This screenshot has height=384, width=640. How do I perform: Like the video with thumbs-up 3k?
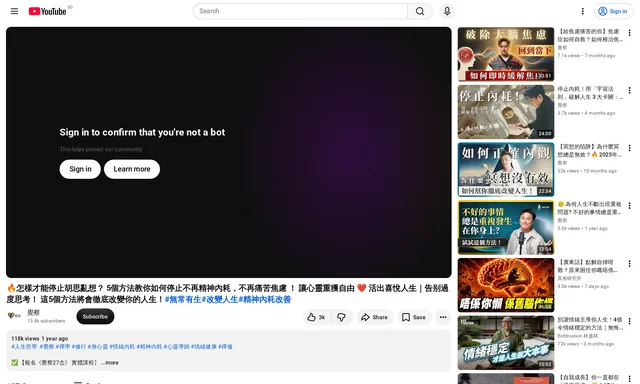pos(317,317)
